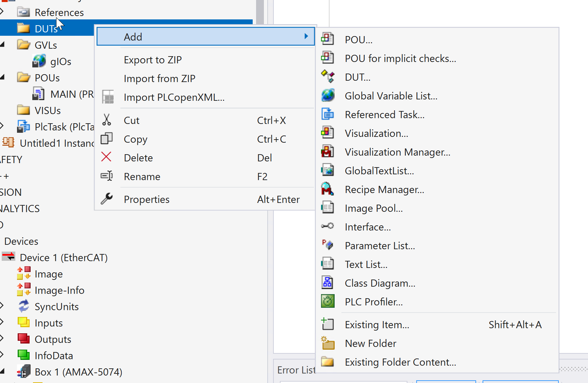The width and height of the screenshot is (588, 383).
Task: Click the Visualization Manager icon
Action: pyautogui.click(x=327, y=152)
